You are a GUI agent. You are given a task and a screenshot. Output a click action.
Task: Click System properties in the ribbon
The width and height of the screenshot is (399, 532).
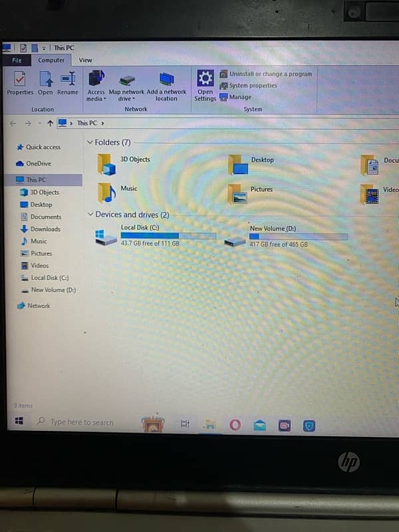coord(253,85)
